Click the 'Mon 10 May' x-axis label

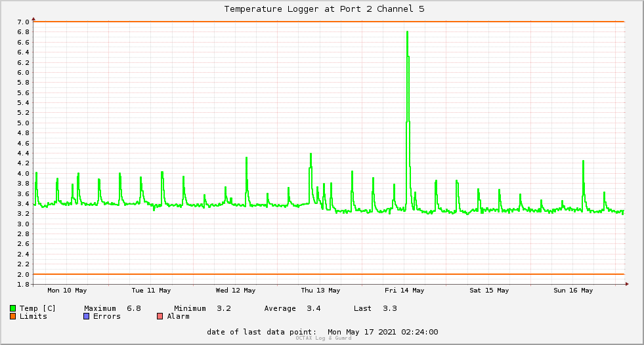click(67, 291)
